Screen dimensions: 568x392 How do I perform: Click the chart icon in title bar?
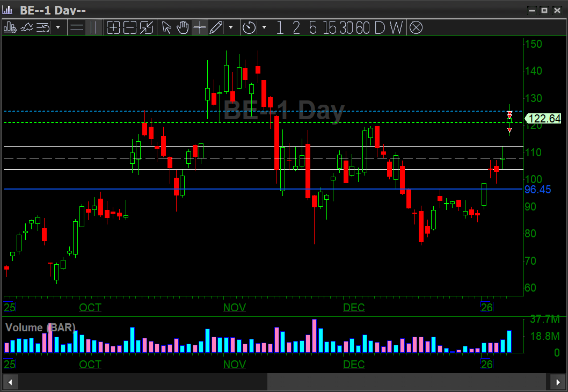coord(7,10)
